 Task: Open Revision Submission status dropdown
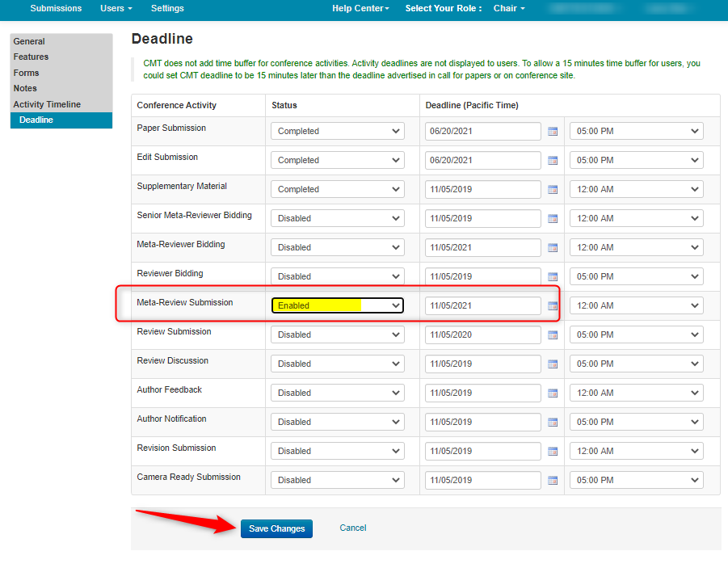point(338,451)
